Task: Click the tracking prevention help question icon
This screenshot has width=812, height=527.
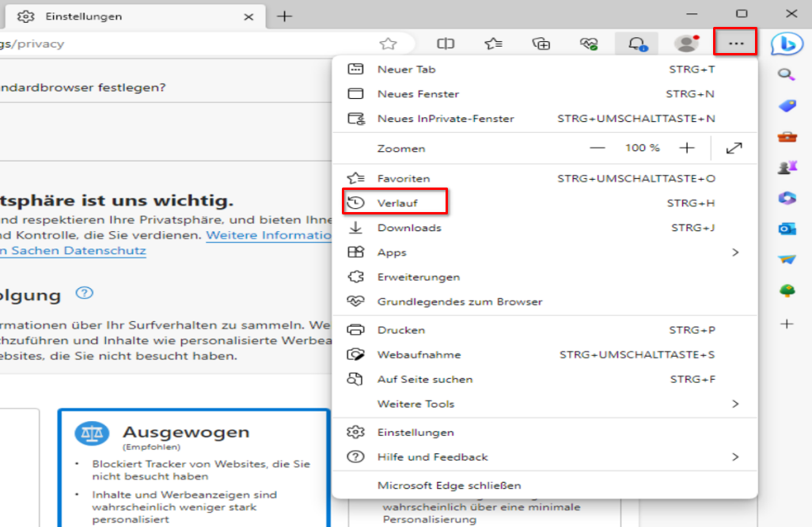Action: click(x=85, y=293)
